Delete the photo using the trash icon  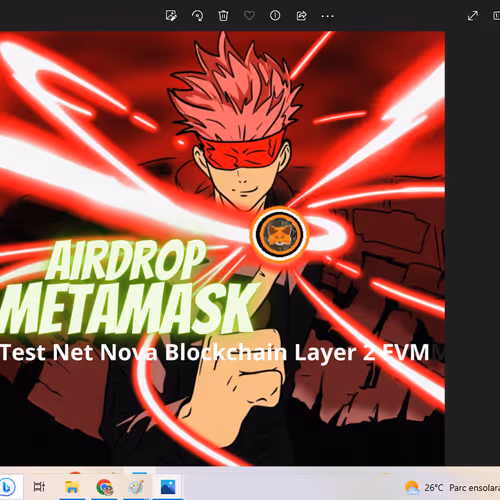223,15
